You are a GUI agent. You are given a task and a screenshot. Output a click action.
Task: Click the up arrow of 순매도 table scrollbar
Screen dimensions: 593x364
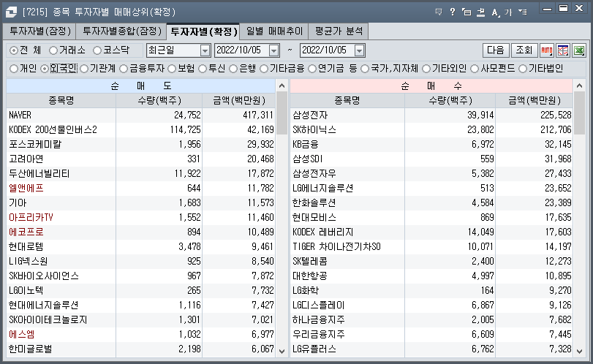(x=282, y=86)
